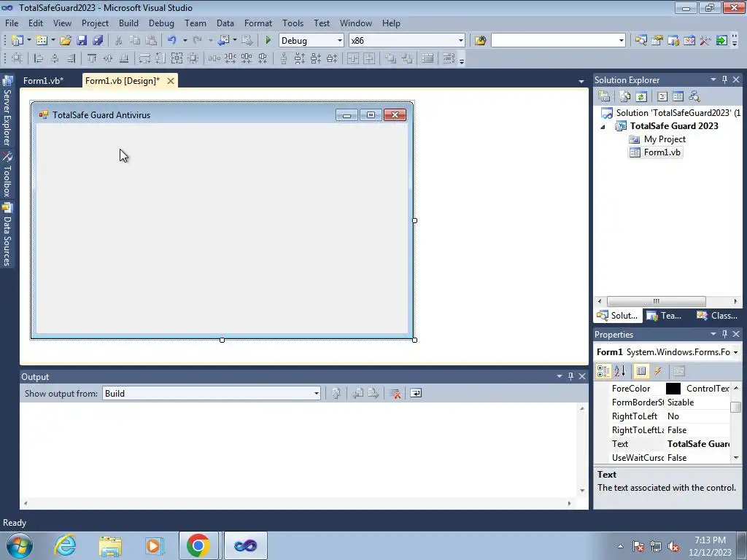Clear all text in the Output panel
The image size is (747, 560).
click(x=395, y=393)
